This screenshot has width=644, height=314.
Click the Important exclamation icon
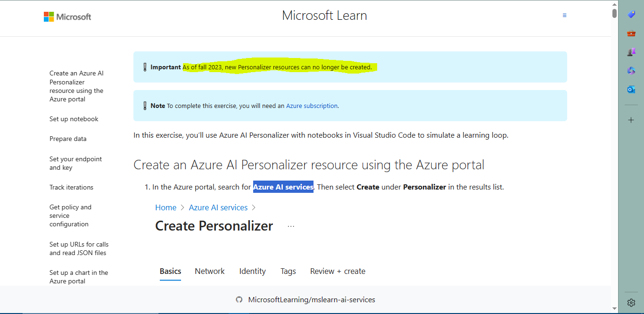click(x=145, y=67)
